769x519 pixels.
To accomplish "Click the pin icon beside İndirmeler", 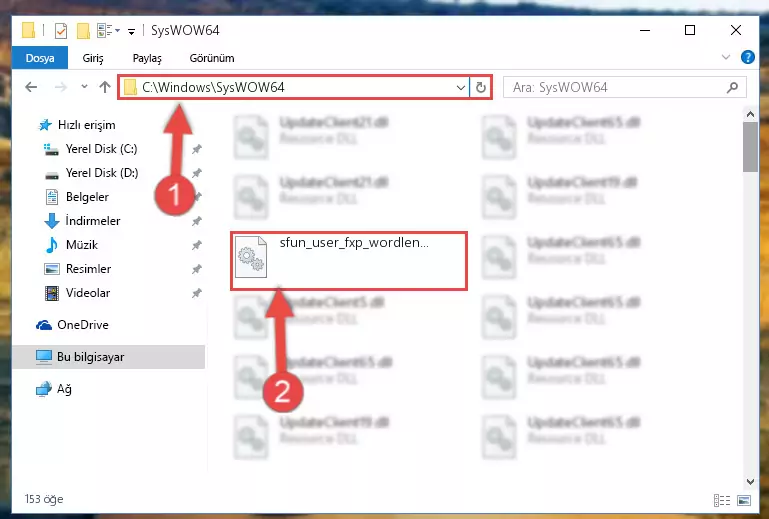I will (x=197, y=221).
